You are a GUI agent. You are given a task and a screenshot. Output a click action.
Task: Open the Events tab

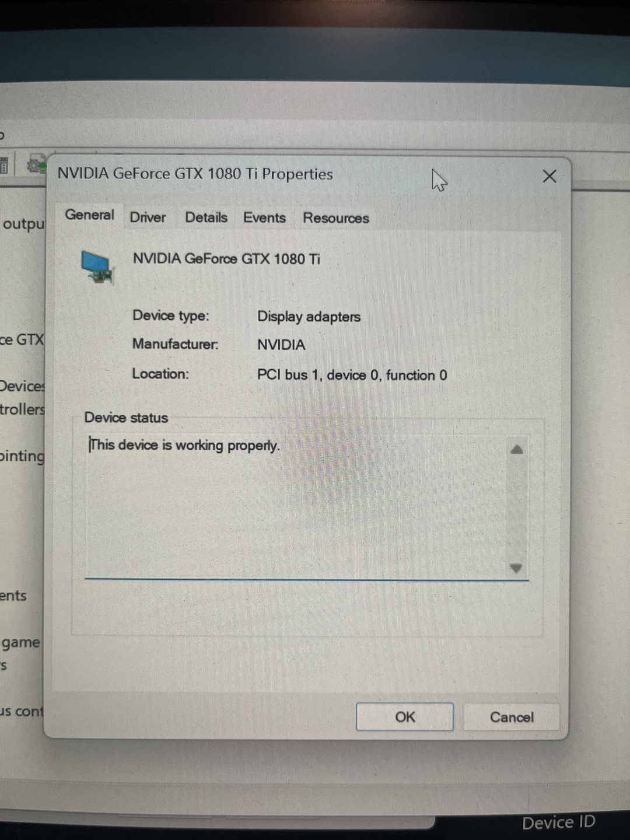click(x=264, y=218)
